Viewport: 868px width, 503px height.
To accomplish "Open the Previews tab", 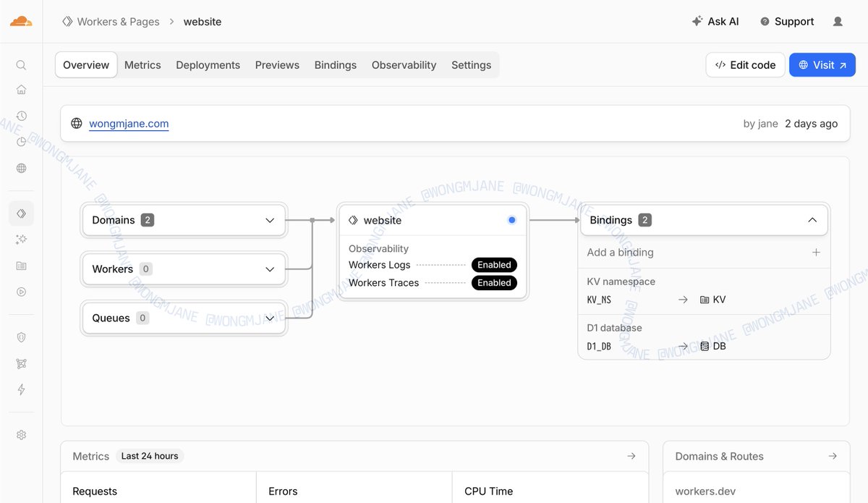I will (x=277, y=65).
